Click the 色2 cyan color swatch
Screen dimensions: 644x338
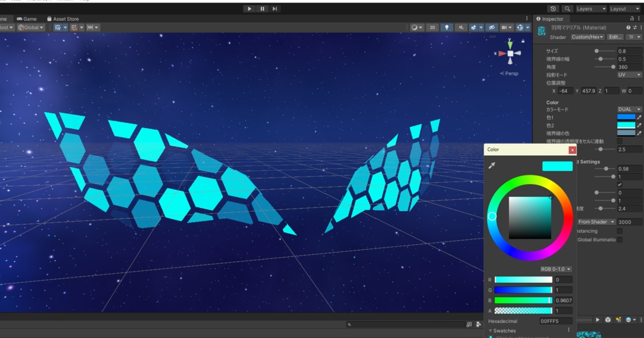626,125
